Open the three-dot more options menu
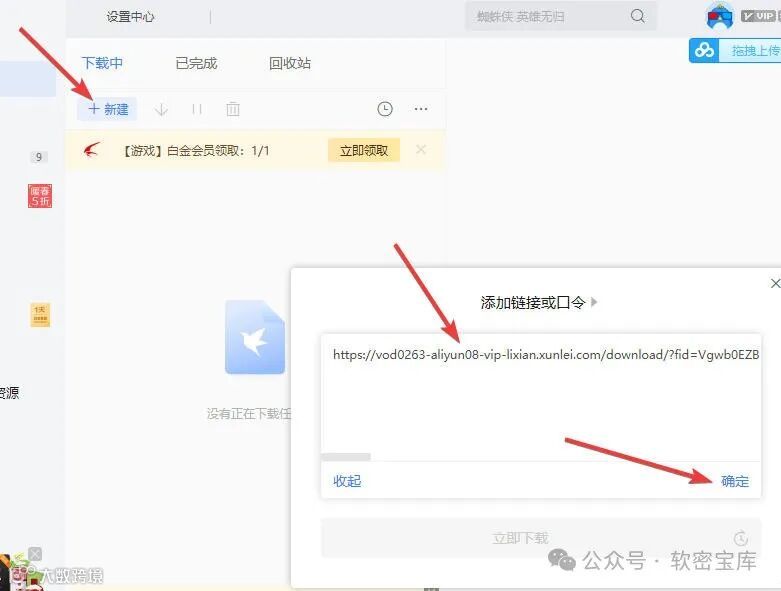Image resolution: width=781 pixels, height=591 pixels. click(421, 109)
